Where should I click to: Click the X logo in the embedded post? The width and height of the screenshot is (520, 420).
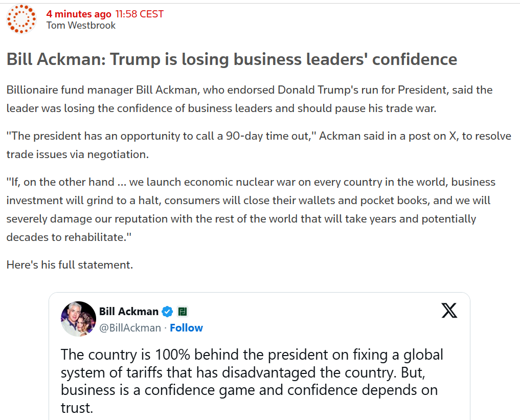[x=449, y=311]
